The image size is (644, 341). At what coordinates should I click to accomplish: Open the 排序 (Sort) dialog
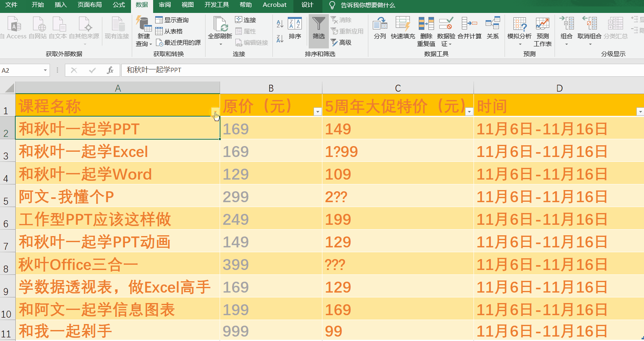click(295, 28)
